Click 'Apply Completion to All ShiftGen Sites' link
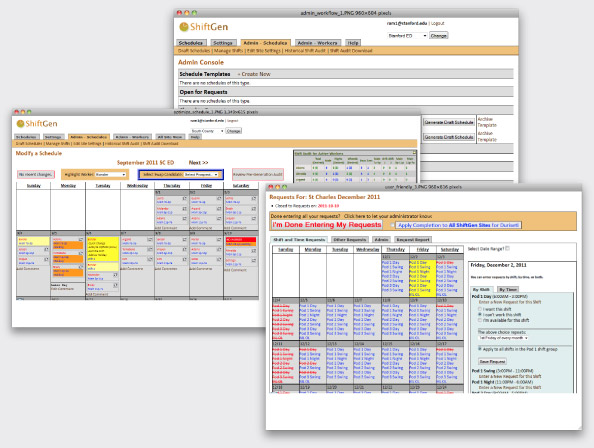 coord(458,225)
